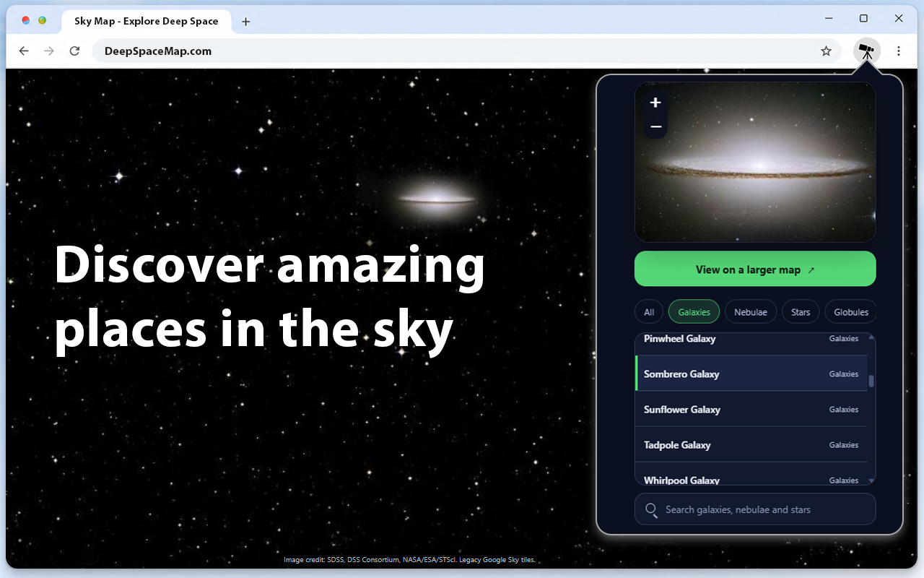This screenshot has width=924, height=578.
Task: Click the Sombrero galaxy on the main sky map
Action: (437, 199)
